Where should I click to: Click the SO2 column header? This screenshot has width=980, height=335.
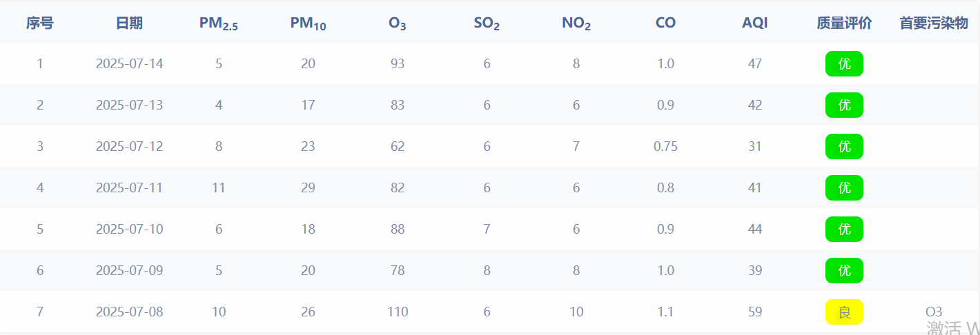487,23
